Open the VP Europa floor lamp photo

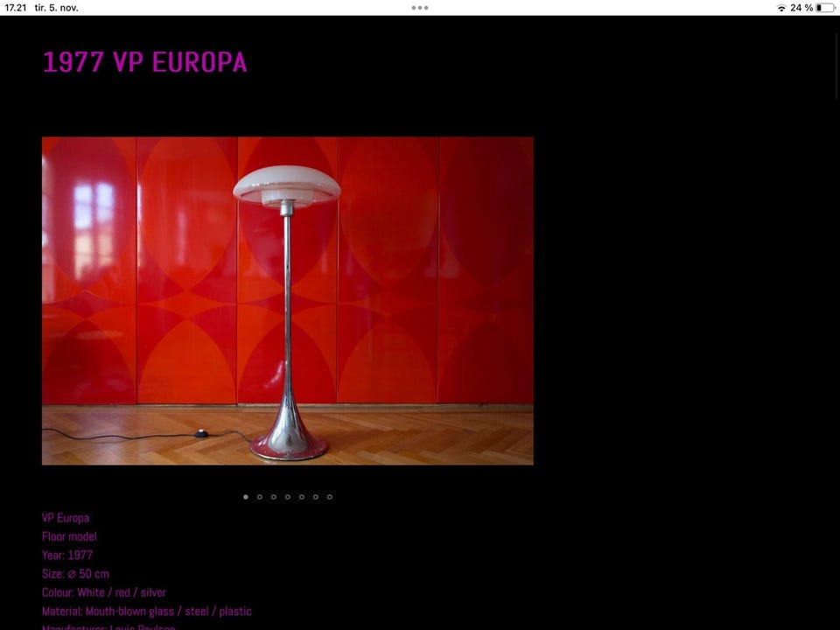(x=288, y=300)
